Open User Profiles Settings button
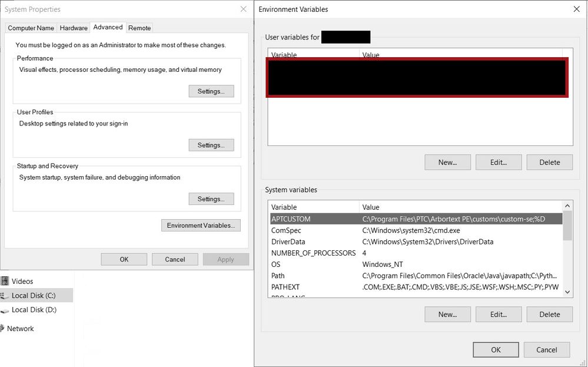This screenshot has height=367, width=588. pos(211,145)
